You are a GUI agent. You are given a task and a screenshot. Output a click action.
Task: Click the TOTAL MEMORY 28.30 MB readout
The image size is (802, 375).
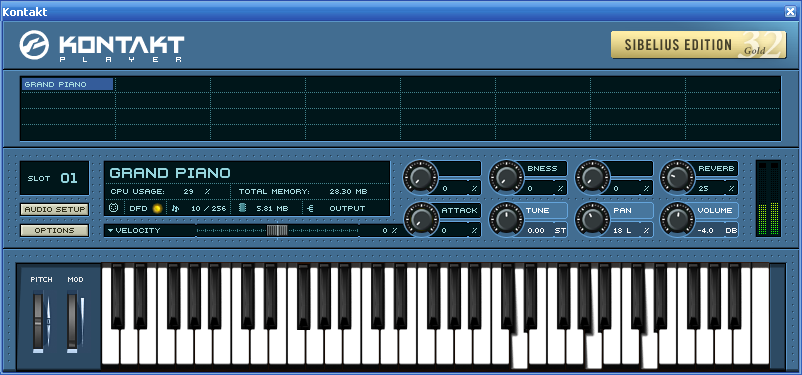tap(303, 191)
